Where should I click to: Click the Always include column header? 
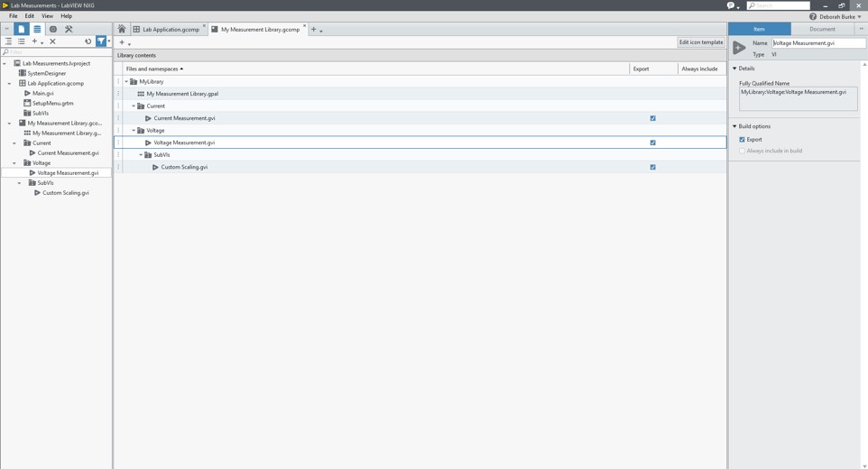702,69
